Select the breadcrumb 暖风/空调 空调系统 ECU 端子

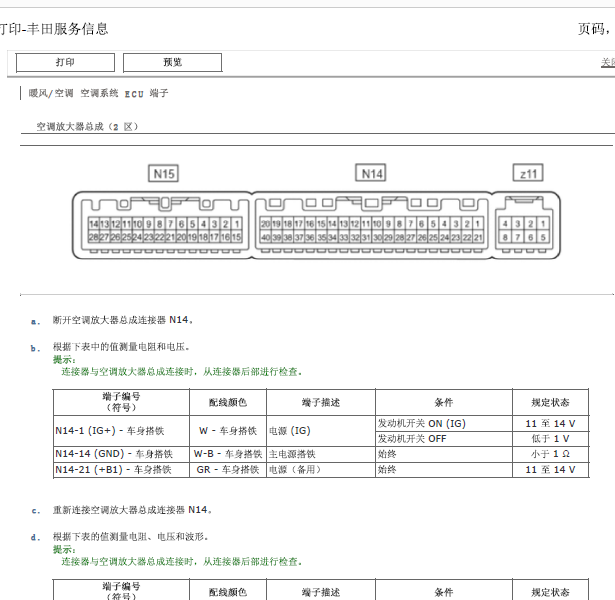[98, 93]
